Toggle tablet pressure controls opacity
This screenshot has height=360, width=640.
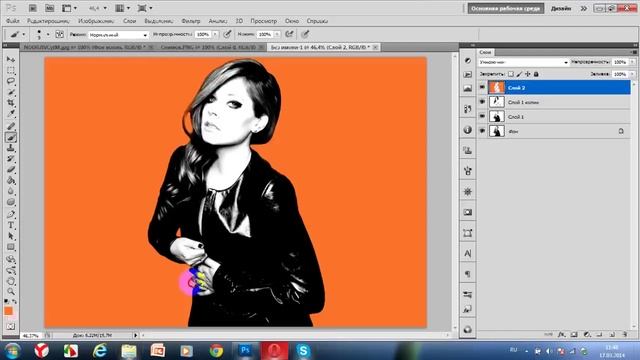click(x=228, y=34)
